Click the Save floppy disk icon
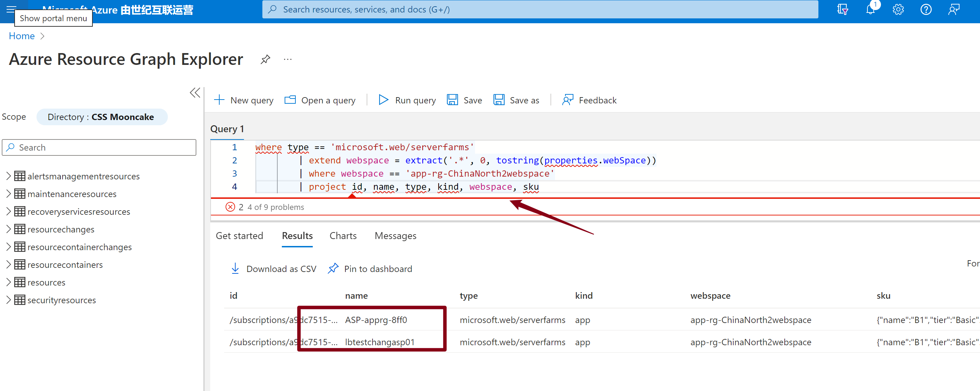The height and width of the screenshot is (391, 980). [x=452, y=100]
